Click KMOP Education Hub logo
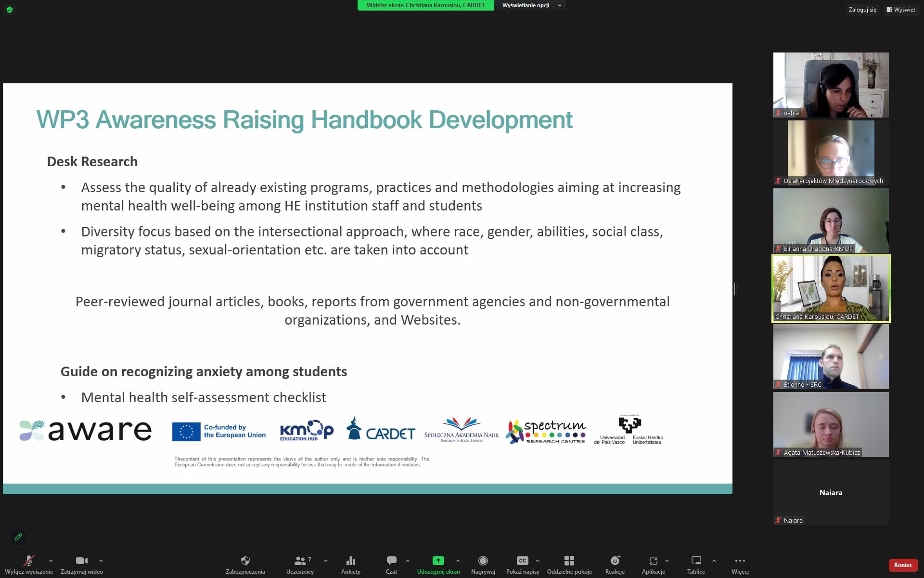Screen dimensions: 924x578 [307, 430]
